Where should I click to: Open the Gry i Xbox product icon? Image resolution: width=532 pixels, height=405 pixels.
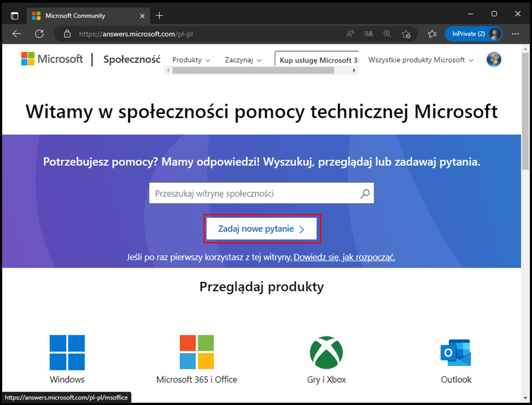326,352
